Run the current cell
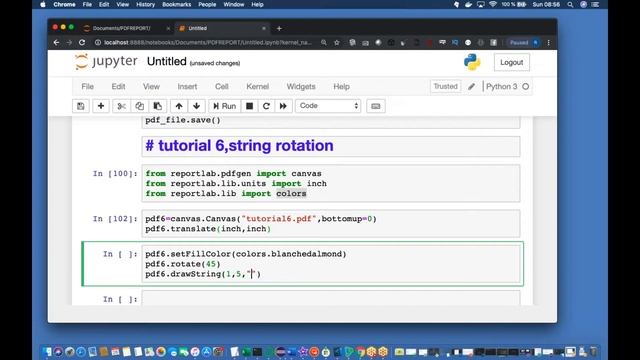The width and height of the screenshot is (640, 360). (224, 106)
